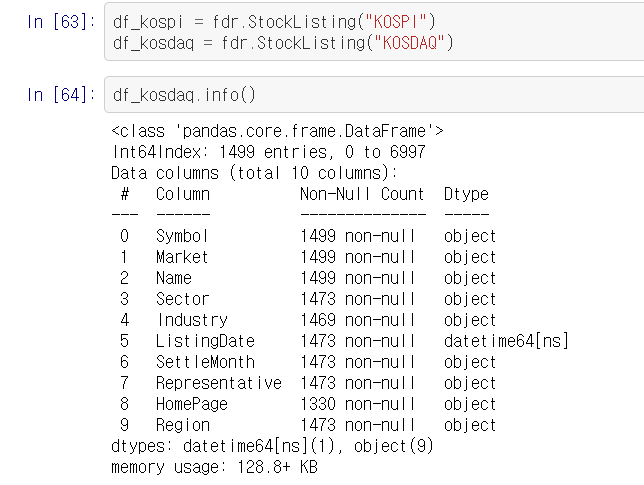This screenshot has height=485, width=644.
Task: Click the '1499 non-null' count for Symbol
Action: tap(357, 236)
